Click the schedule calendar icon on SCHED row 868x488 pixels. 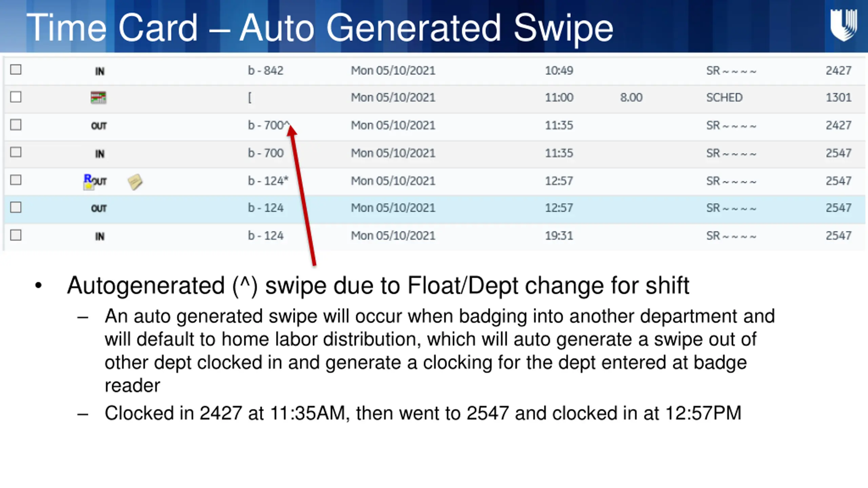(x=98, y=98)
